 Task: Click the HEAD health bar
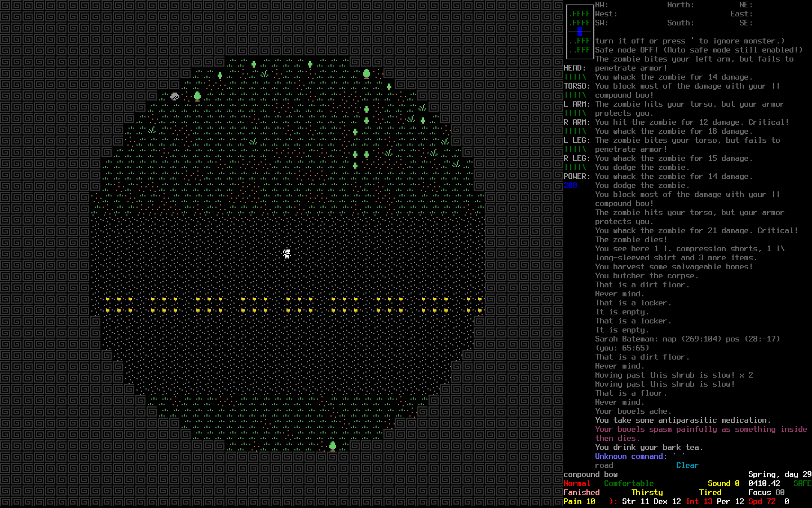coord(575,77)
